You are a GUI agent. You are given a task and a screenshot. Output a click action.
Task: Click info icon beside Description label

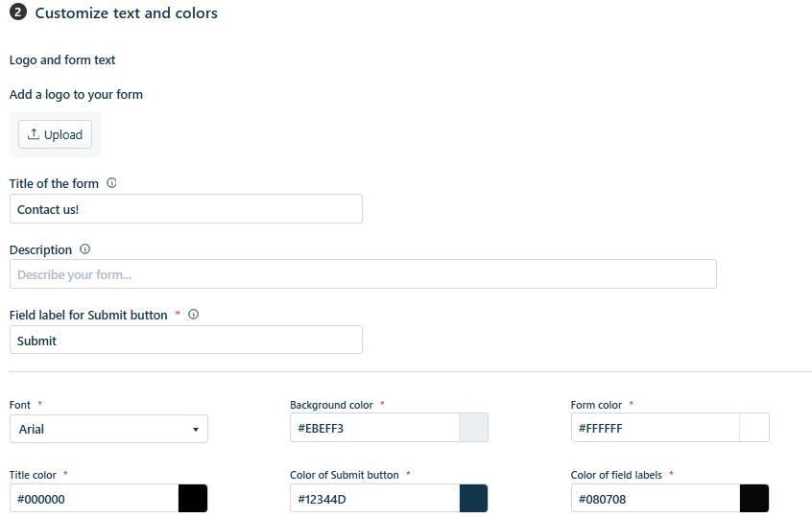84,249
